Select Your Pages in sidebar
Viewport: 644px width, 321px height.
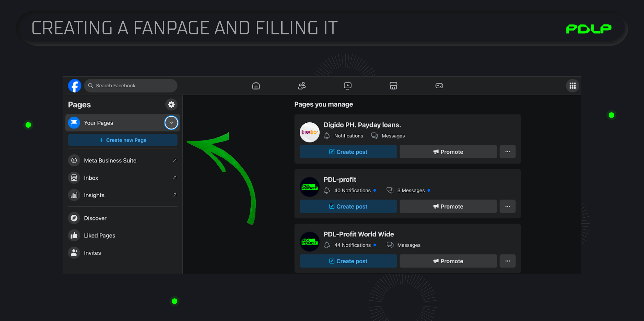pyautogui.click(x=122, y=123)
